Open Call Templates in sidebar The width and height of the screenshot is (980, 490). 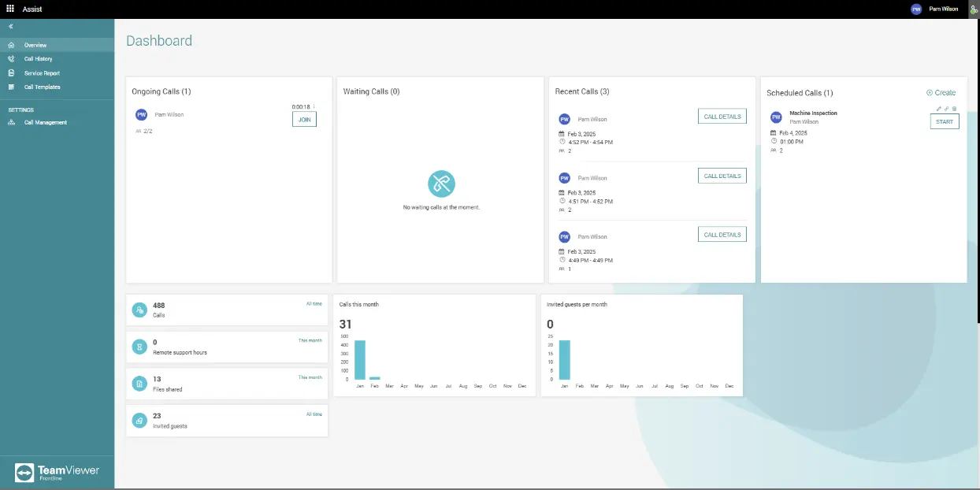pyautogui.click(x=57, y=87)
